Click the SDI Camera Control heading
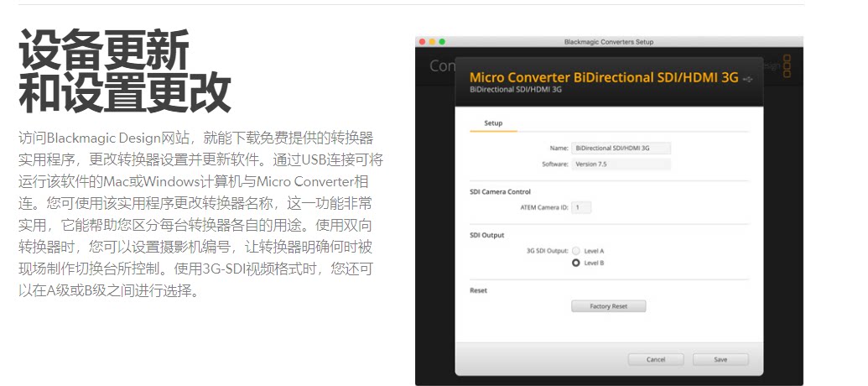868x386 pixels. pos(500,191)
